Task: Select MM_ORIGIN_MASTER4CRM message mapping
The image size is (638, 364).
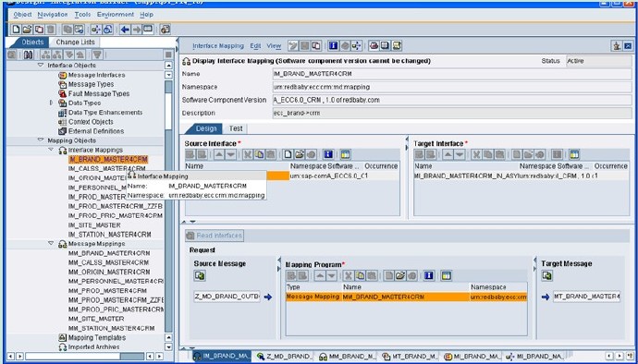Action: (x=109, y=272)
